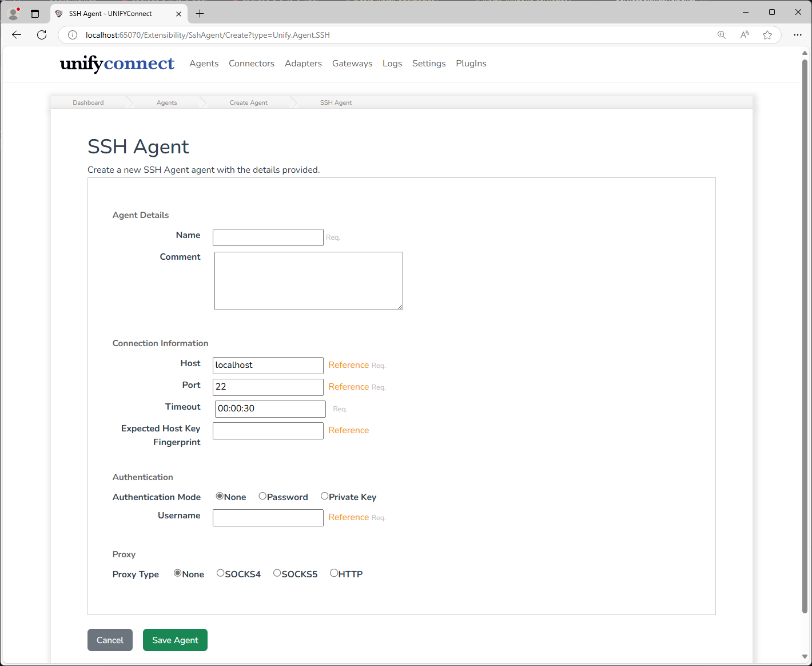Image resolution: width=812 pixels, height=666 pixels.
Task: Activate the read aloud icon
Action: (x=745, y=35)
